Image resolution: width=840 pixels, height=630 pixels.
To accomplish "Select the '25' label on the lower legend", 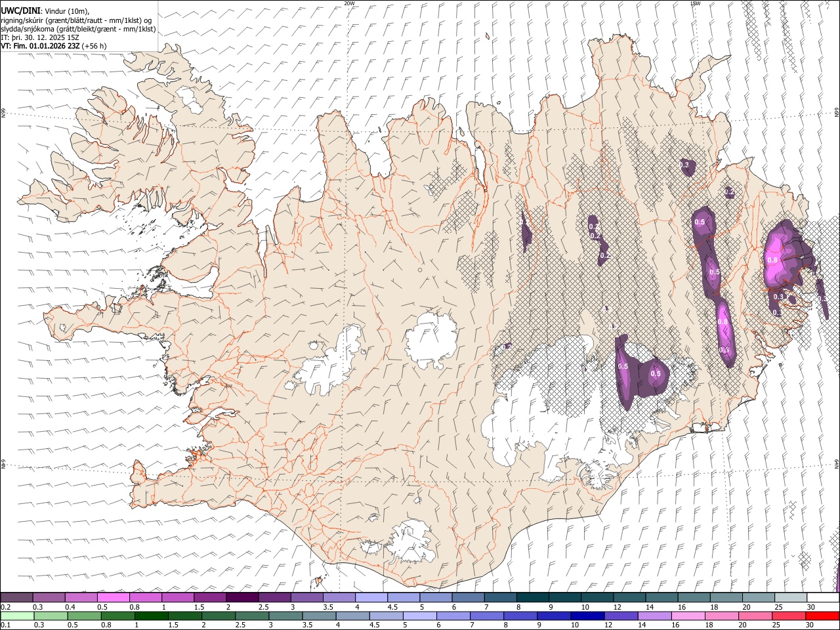I will pos(778,625).
